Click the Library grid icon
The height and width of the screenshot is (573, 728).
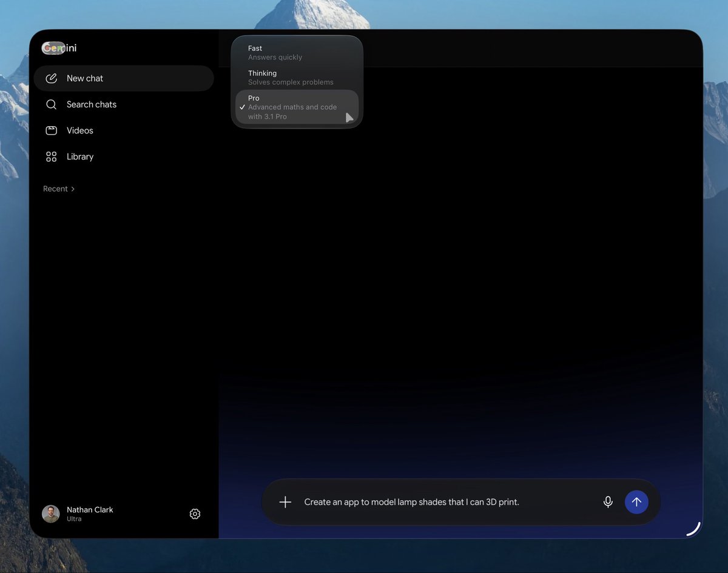(52, 156)
